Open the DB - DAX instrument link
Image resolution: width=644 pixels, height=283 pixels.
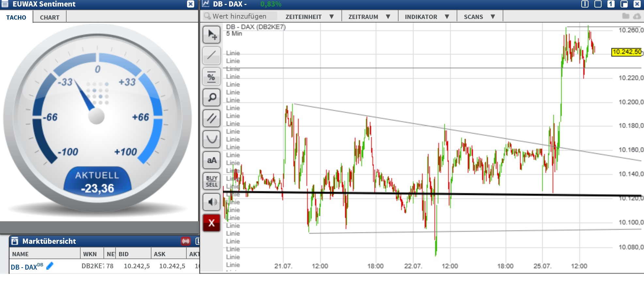coord(27,267)
